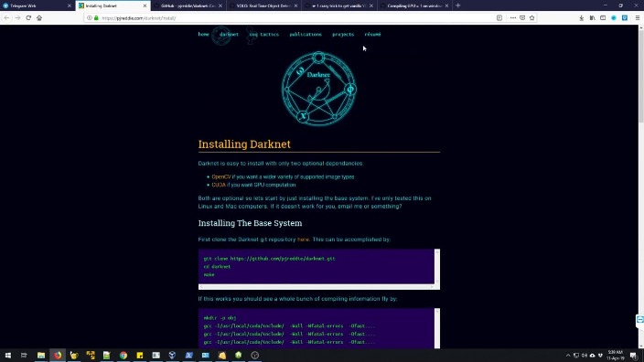This screenshot has height=362, width=644.
Task: Follow the CUDA link in the list
Action: tap(219, 185)
